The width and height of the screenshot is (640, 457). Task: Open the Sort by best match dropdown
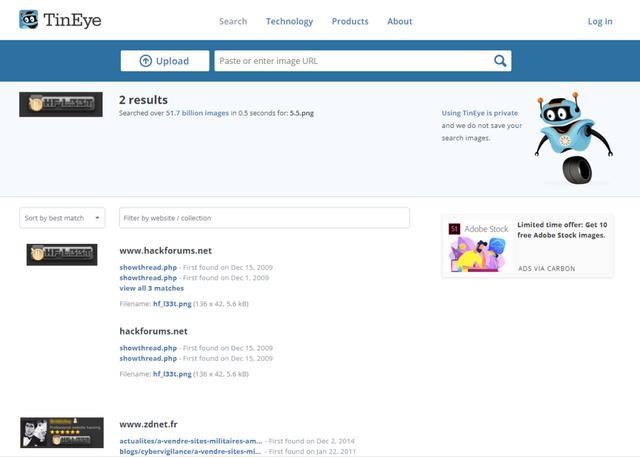62,218
